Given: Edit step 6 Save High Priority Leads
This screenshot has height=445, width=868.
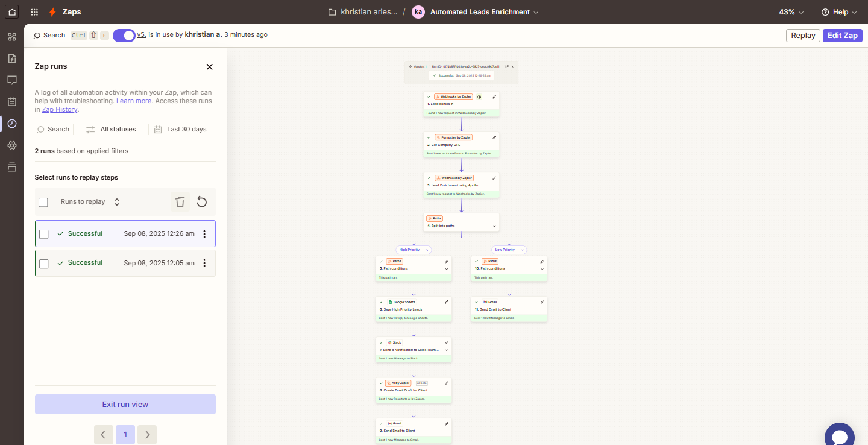Looking at the screenshot, I should [447, 302].
